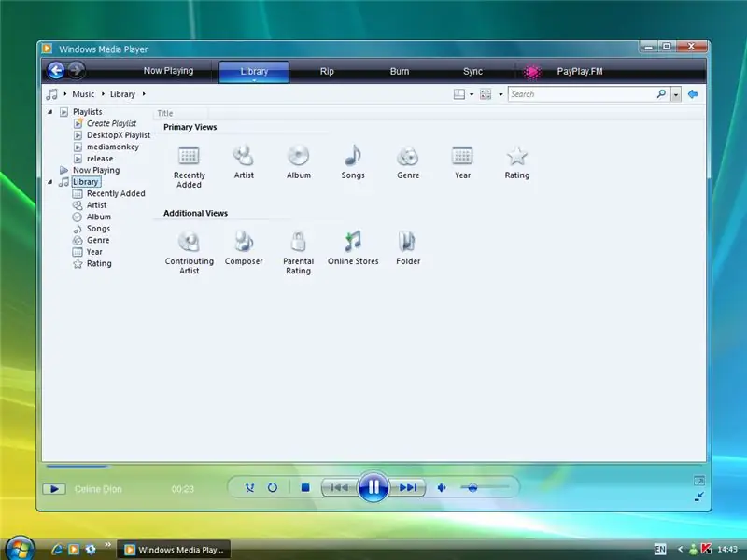Click Create Playlist in the sidebar
This screenshot has width=747, height=560.
(111, 123)
